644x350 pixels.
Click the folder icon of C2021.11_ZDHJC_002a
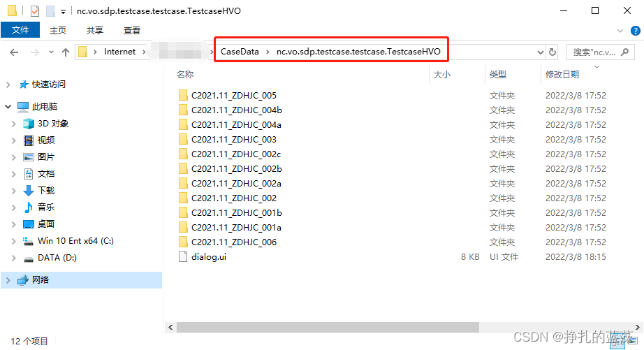tap(183, 184)
